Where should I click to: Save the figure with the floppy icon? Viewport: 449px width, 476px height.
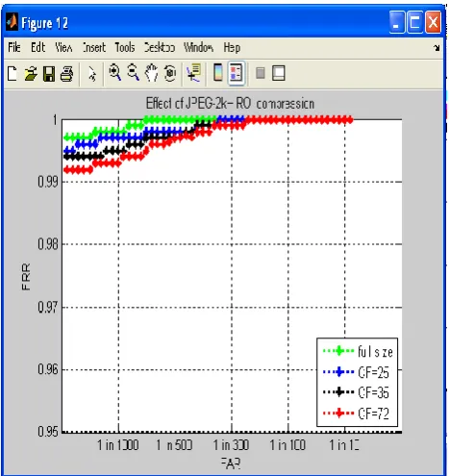tap(49, 74)
